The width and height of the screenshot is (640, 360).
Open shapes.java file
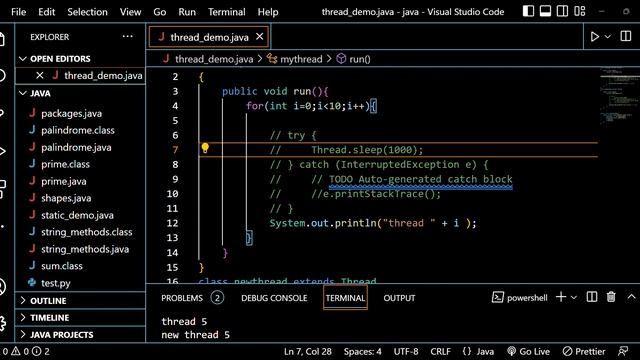(x=66, y=198)
